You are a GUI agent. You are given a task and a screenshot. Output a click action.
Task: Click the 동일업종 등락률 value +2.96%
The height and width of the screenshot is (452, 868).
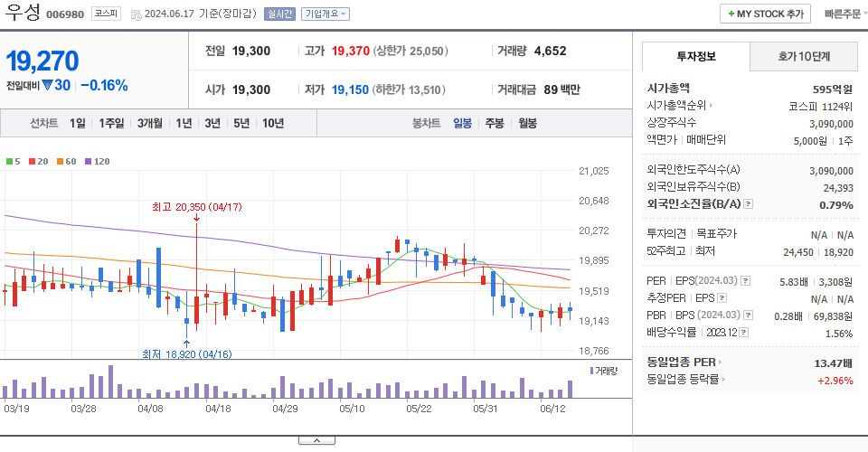(x=835, y=381)
